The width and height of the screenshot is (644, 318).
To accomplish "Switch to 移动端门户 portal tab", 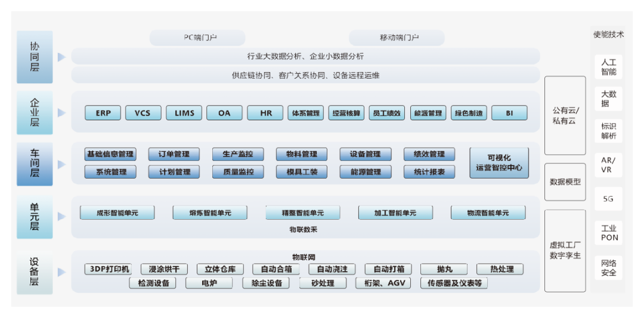I will 397,38.
